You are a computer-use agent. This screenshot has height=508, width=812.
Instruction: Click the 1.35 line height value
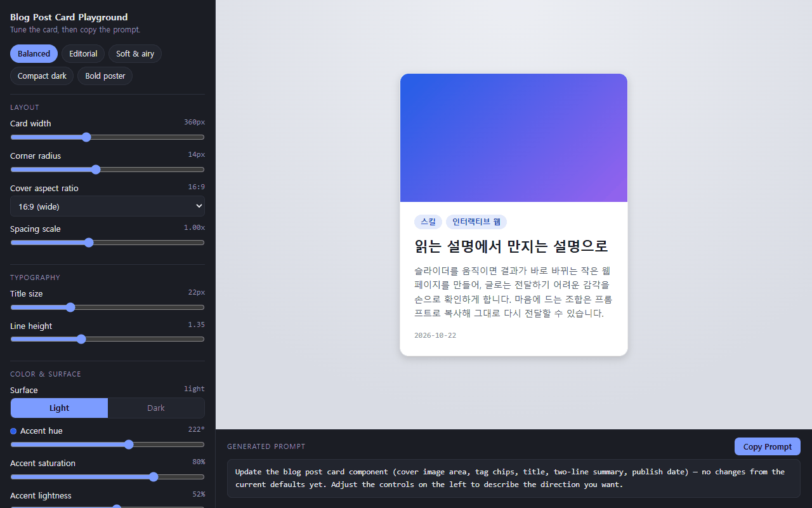click(196, 324)
